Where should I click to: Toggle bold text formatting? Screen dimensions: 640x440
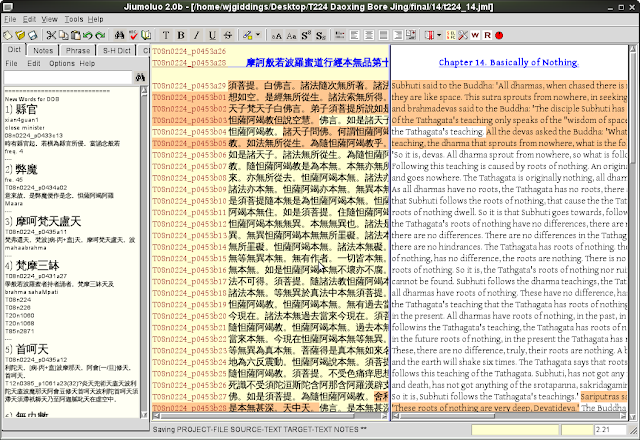coord(181,35)
